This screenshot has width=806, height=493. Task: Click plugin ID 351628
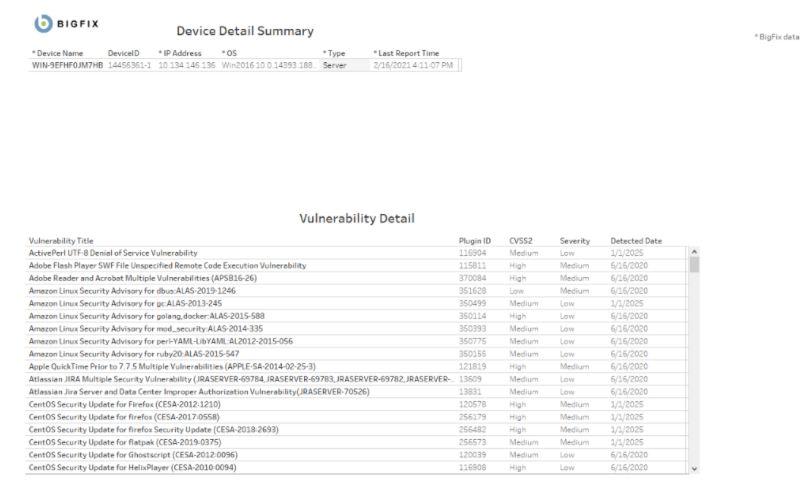click(x=472, y=291)
